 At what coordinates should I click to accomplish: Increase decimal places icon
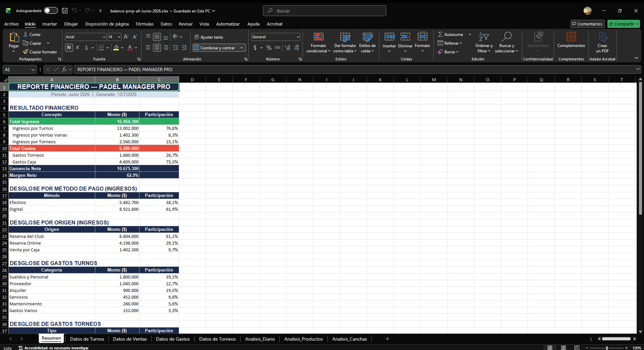(x=287, y=48)
